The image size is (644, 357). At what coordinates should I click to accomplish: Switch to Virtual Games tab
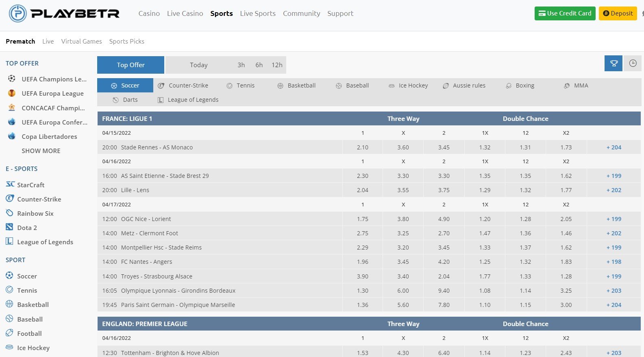(81, 41)
